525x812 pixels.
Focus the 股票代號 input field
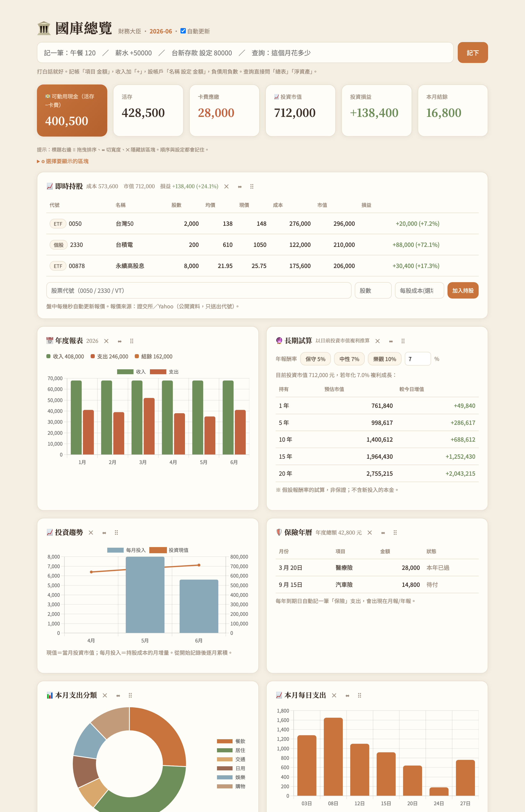click(x=199, y=290)
